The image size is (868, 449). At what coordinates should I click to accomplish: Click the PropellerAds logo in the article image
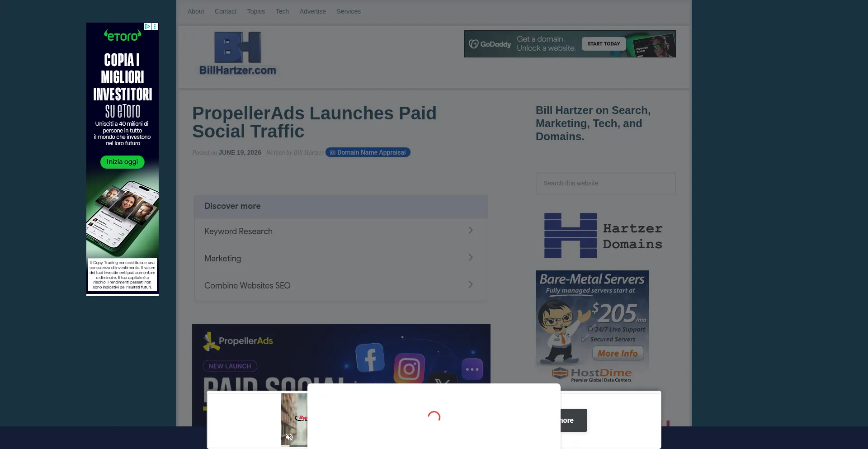238,341
